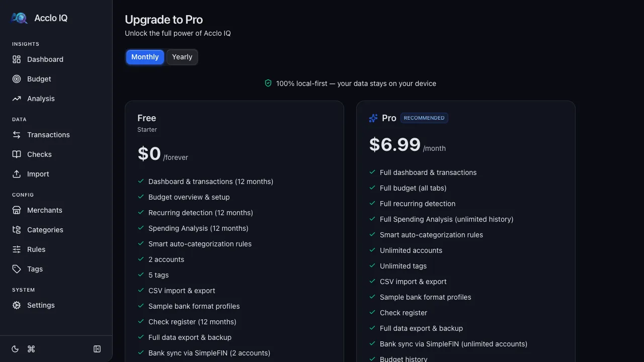The image size is (644, 362).
Task: Click the Pro sparkle icon
Action: coord(373,118)
